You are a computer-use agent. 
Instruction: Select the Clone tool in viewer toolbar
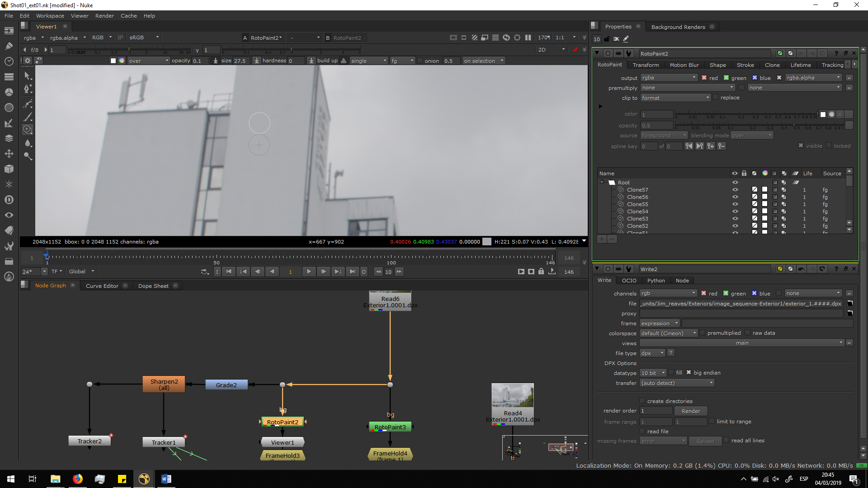[28, 130]
